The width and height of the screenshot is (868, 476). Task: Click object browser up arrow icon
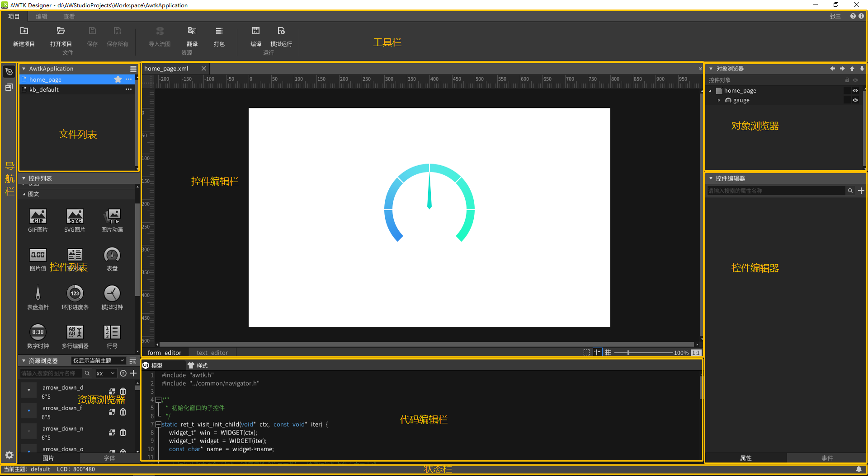click(852, 69)
